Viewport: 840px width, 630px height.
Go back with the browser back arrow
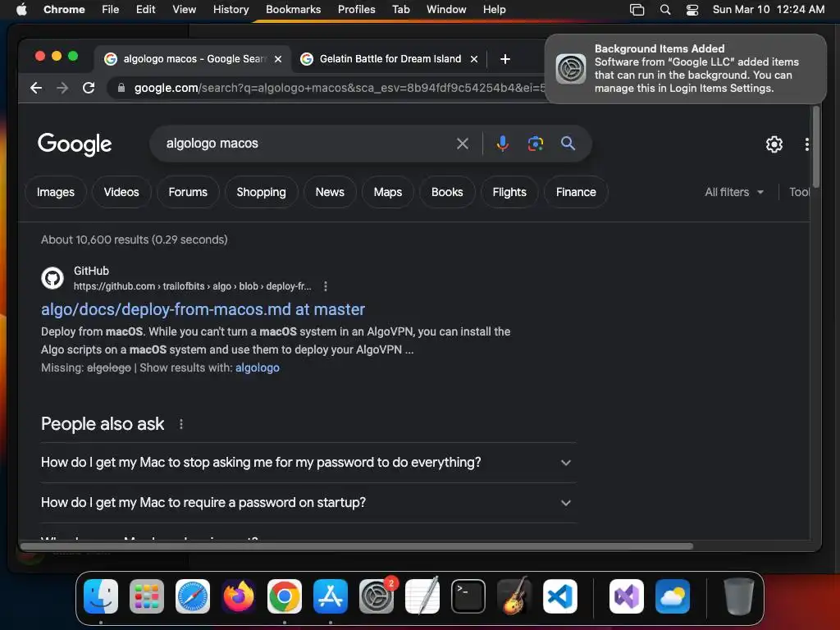tap(36, 88)
